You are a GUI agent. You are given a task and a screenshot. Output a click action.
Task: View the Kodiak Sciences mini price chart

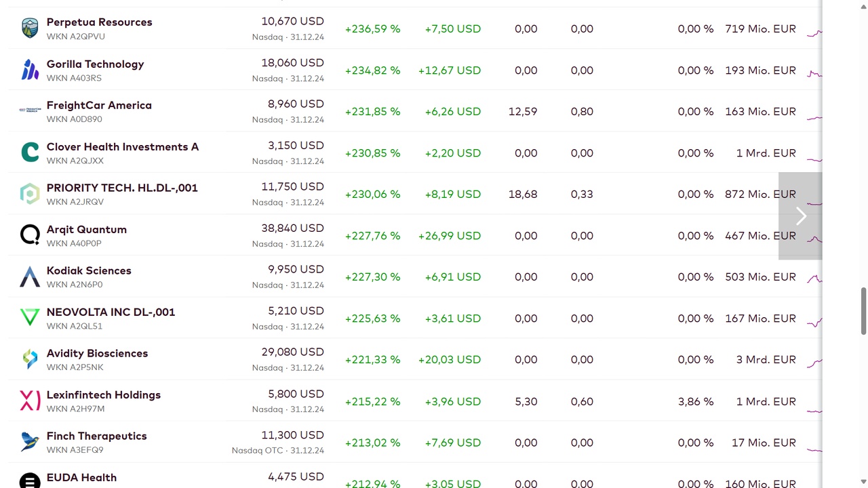[814, 277]
